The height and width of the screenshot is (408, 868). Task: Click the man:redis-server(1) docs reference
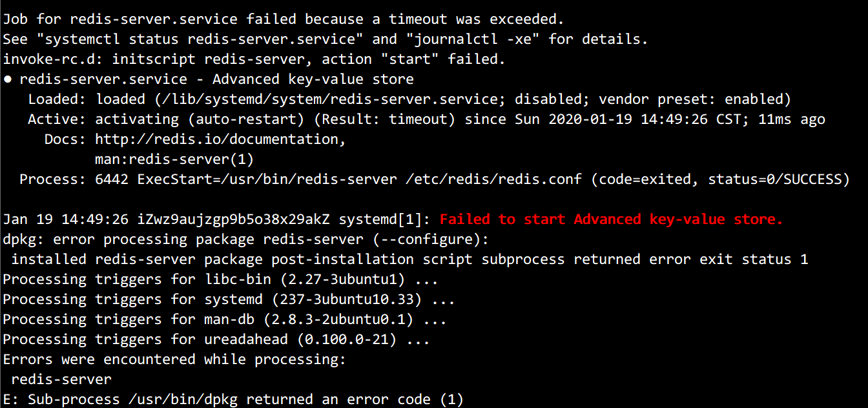coord(174,159)
